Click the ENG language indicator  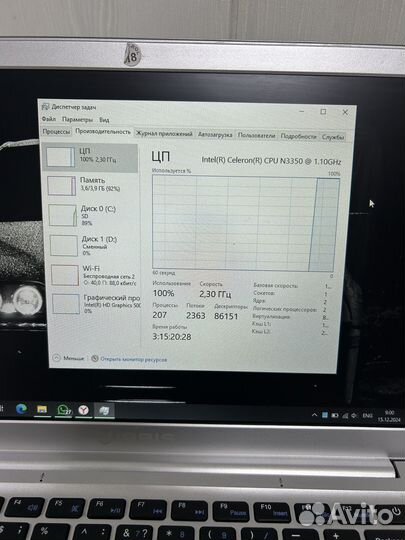point(367,416)
